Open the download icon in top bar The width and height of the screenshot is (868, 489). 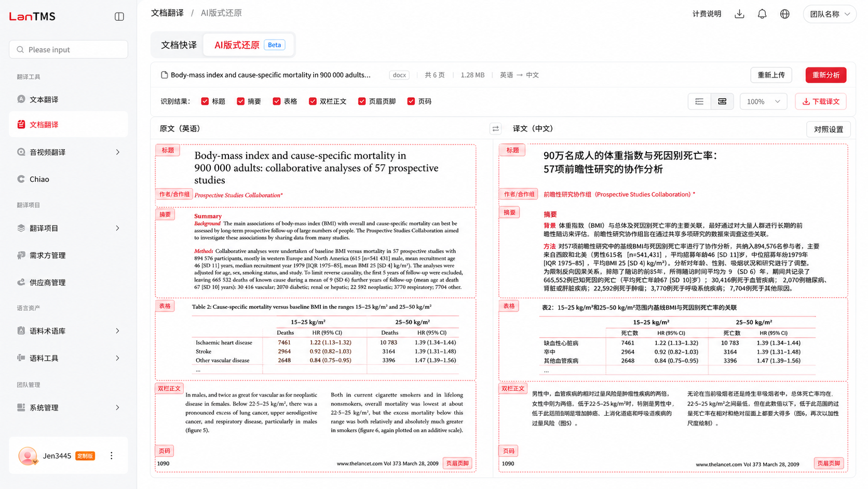(x=739, y=14)
